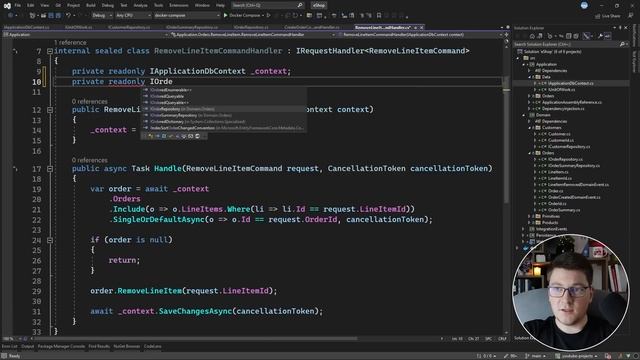This screenshot has height=360, width=640.
Task: Click the Solution Explorer Home icon
Action: pos(532,36)
